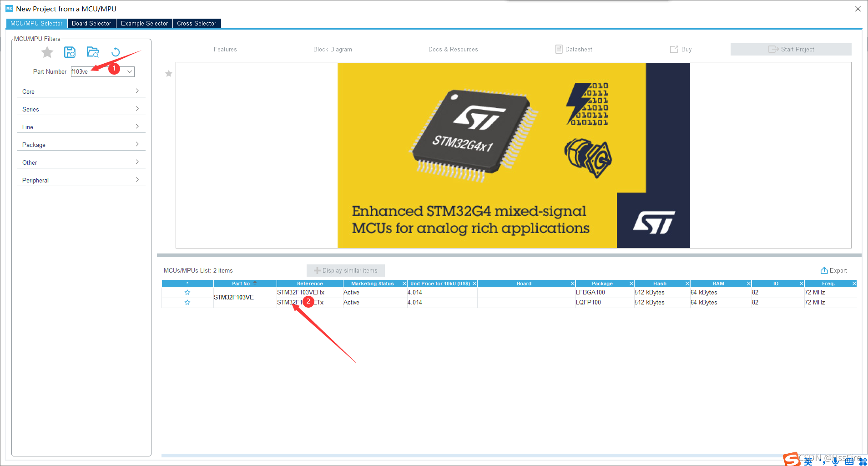Image resolution: width=868 pixels, height=466 pixels.
Task: Click the Start Project button
Action: [x=791, y=49]
